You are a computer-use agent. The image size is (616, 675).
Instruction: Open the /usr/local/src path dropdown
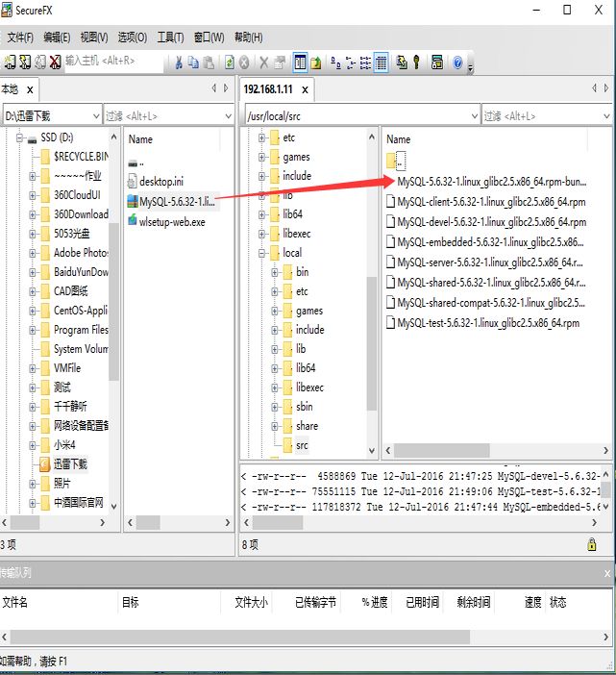pos(475,115)
